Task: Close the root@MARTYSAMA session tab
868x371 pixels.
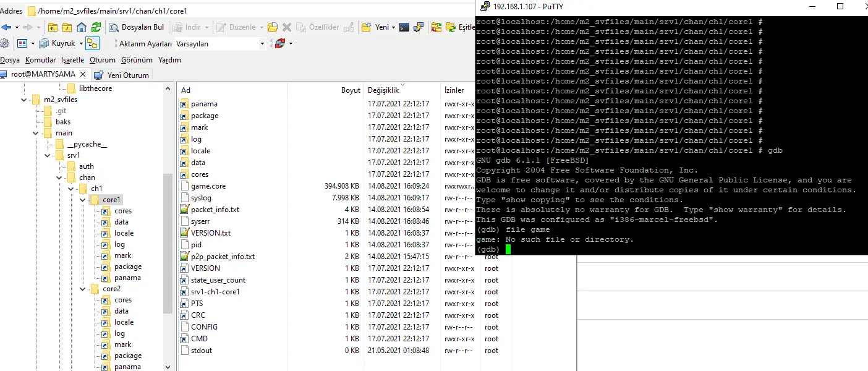Action: point(83,74)
